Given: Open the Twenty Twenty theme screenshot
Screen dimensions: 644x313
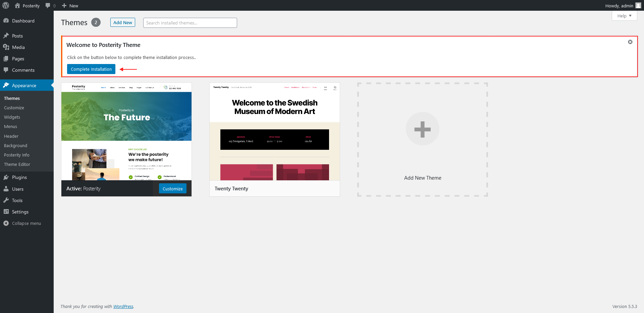Looking at the screenshot, I should click(275, 131).
